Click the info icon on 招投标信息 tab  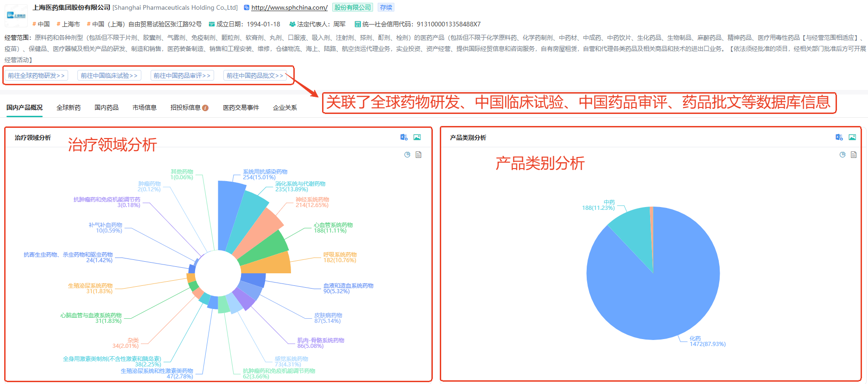tap(205, 108)
